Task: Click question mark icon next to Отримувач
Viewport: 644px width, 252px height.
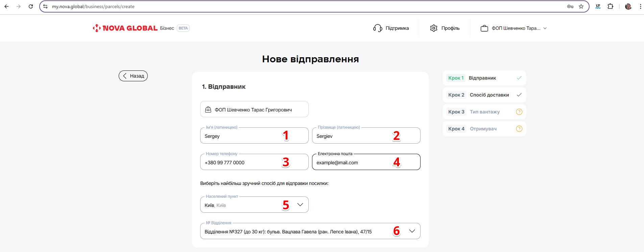Action: point(519,129)
